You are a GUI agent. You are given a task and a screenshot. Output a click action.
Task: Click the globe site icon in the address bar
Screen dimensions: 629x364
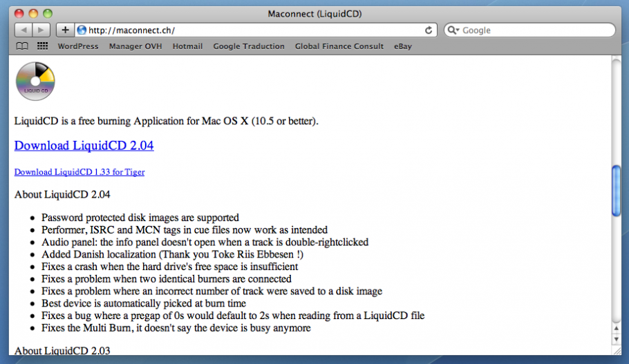pyautogui.click(x=82, y=30)
